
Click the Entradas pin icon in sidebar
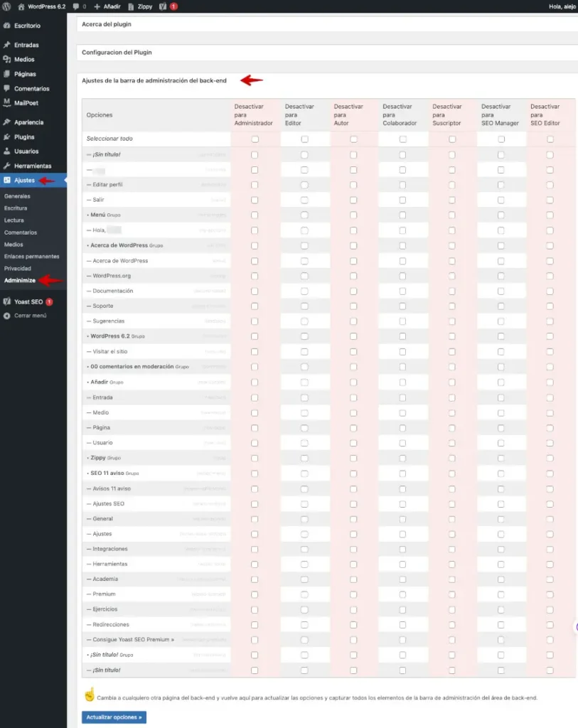[6, 45]
